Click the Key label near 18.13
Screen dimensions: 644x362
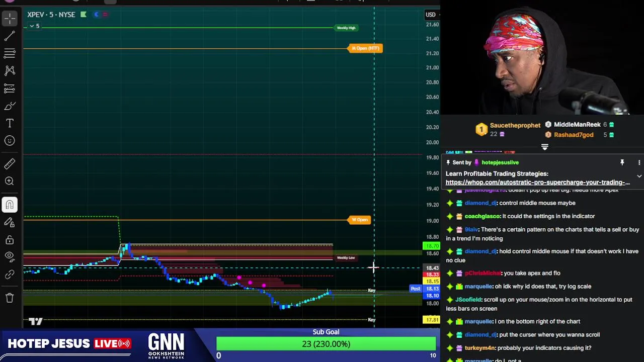coord(371,291)
